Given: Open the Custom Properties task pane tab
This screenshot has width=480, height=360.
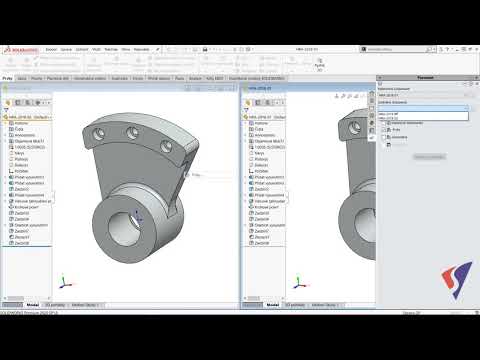Looking at the screenshot, I should (372, 130).
